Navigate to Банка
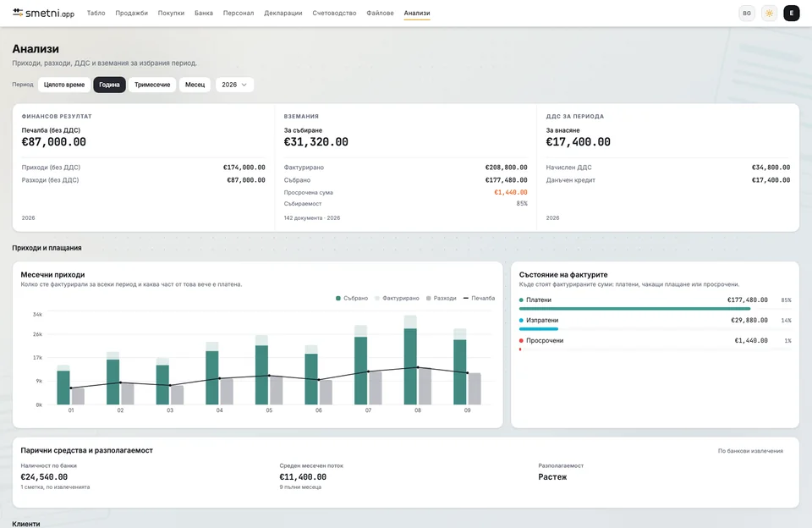This screenshot has height=528, width=812. tap(204, 13)
